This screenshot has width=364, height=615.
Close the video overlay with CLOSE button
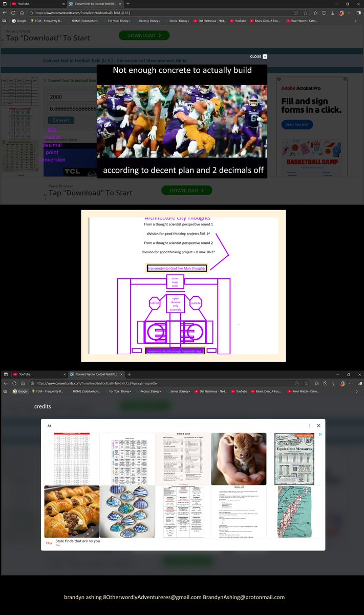click(259, 56)
